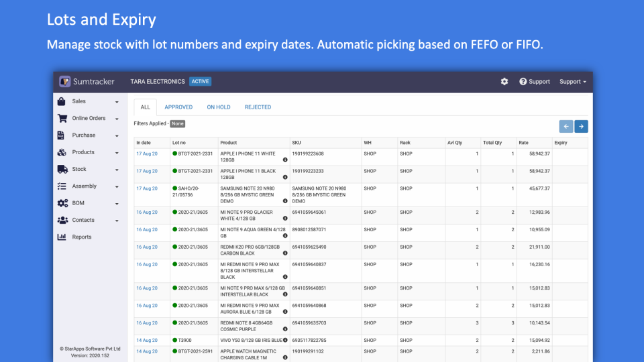This screenshot has width=644, height=362.
Task: Click the Sales shopping bag icon
Action: pyautogui.click(x=62, y=101)
